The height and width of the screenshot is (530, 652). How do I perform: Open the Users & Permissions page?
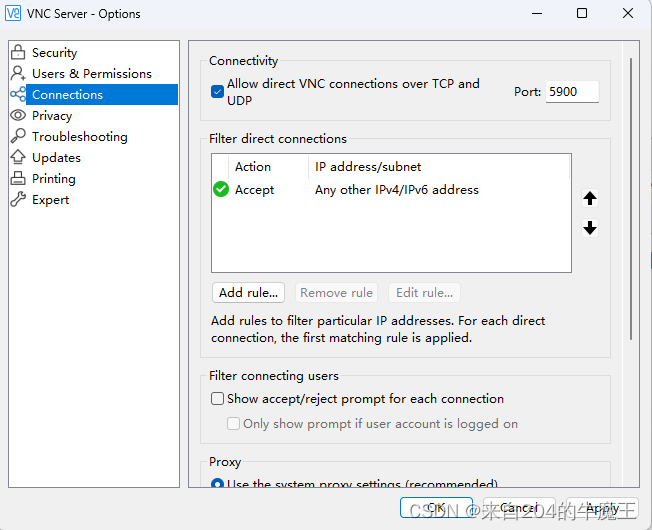click(x=92, y=74)
